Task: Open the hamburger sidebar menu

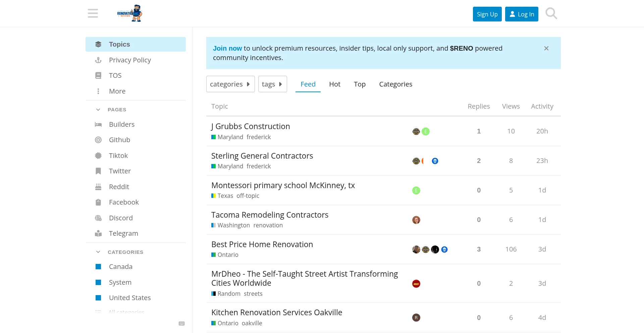Action: pyautogui.click(x=93, y=13)
